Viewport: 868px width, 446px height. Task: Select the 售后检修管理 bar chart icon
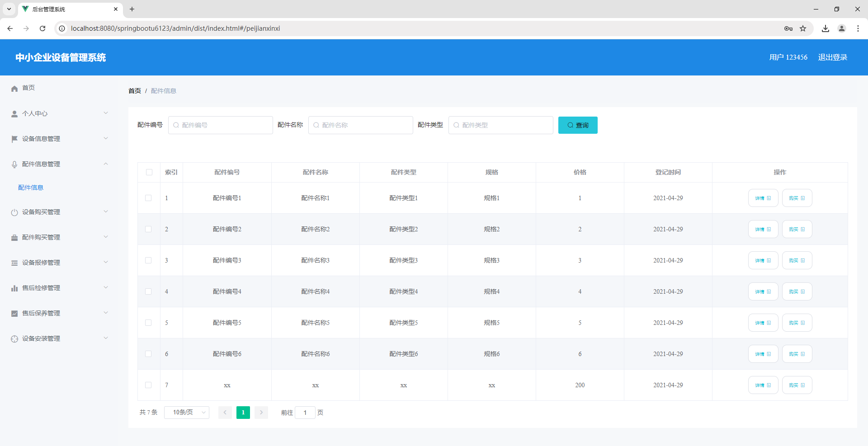(14, 287)
